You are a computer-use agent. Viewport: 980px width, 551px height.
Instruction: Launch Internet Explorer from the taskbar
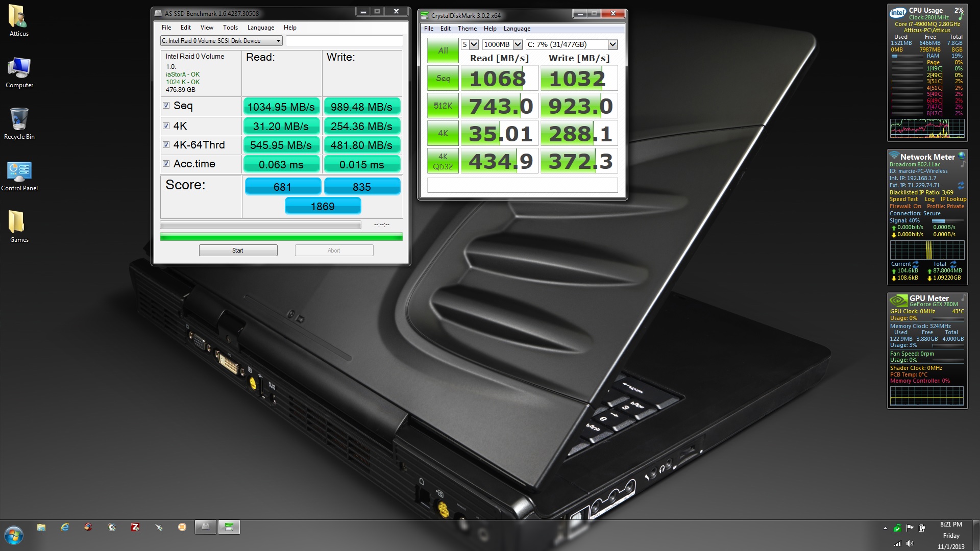[65, 528]
